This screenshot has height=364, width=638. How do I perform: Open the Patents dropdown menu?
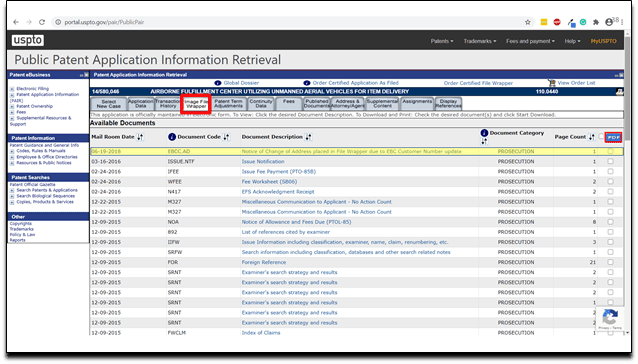(442, 41)
